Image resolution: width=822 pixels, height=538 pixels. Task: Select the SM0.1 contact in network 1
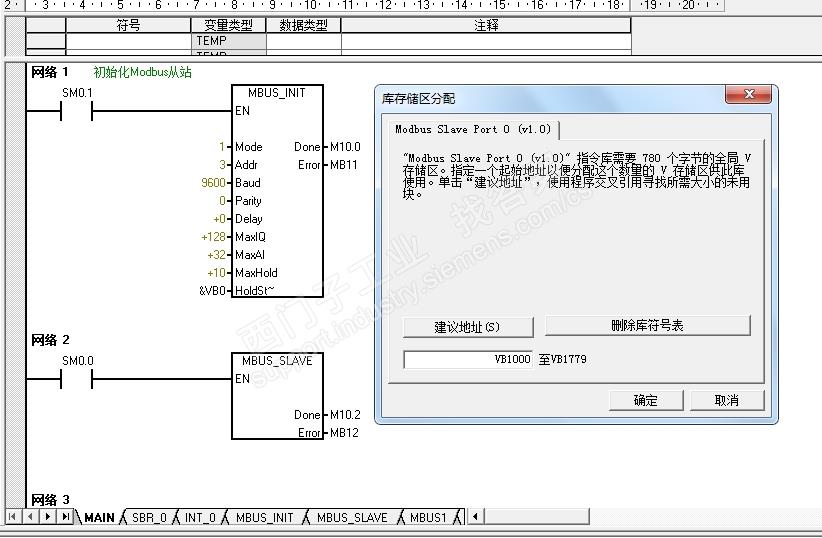pyautogui.click(x=77, y=111)
